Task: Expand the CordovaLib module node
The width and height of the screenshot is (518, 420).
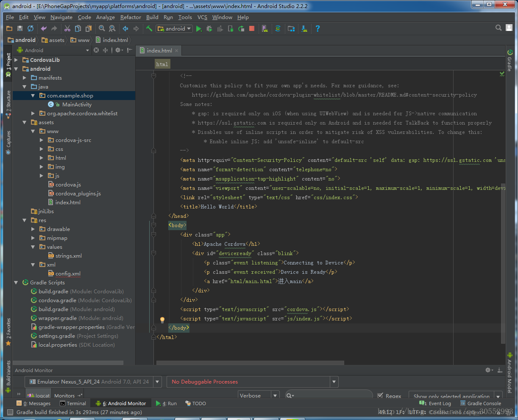Action: tap(16, 60)
